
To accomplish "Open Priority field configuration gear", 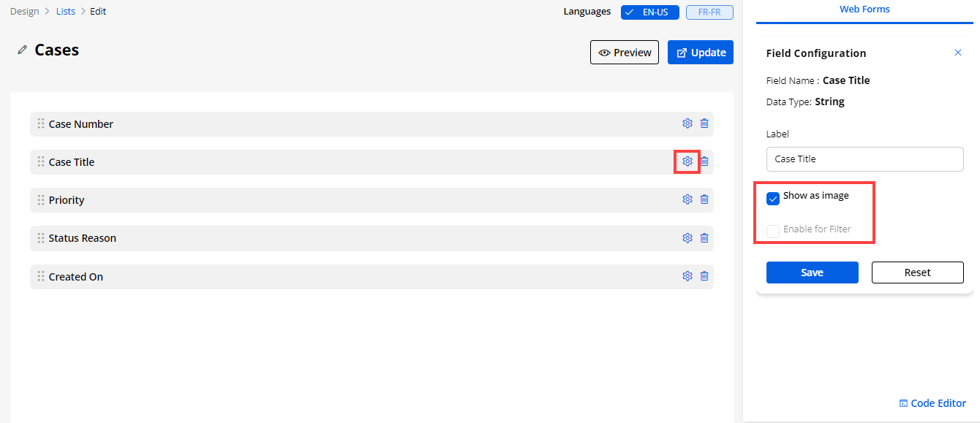I will (x=687, y=199).
